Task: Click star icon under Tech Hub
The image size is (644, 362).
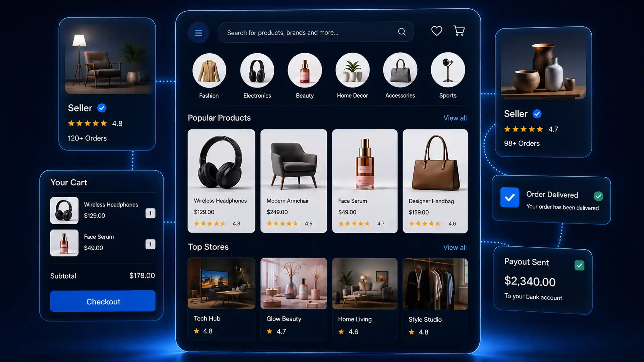Action: point(197,331)
